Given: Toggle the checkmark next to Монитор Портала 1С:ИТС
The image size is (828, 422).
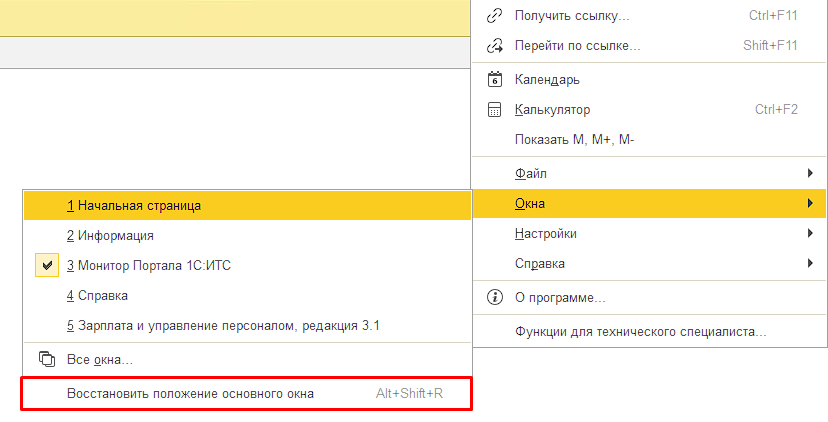Looking at the screenshot, I should coord(47,265).
